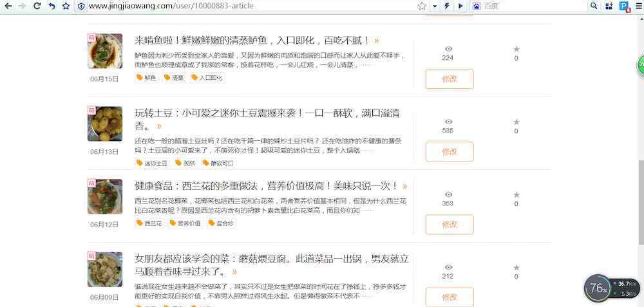Click the 535 view count
Viewport: 644px width, 307px height.
click(448, 131)
